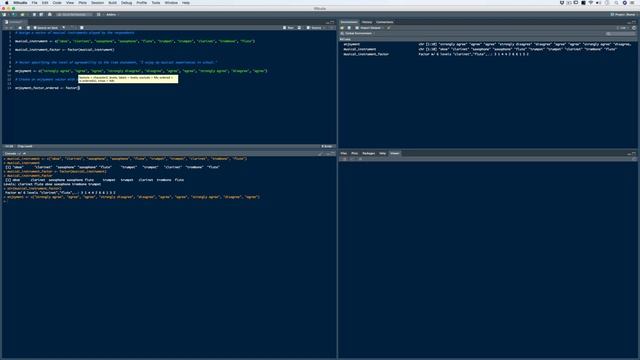640x360 pixels.
Task: Focus the environment search field
Action: [620, 33]
